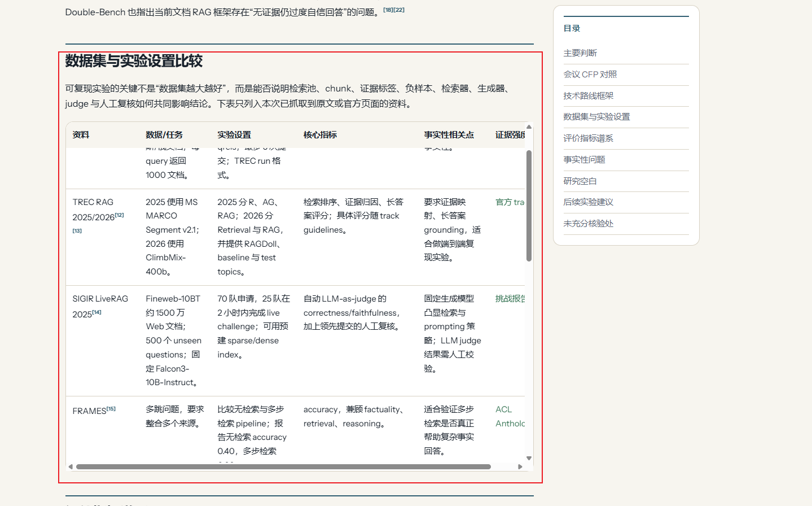Open the 挑战报告 link in LiveRAG row
The image size is (812, 506).
(510, 299)
